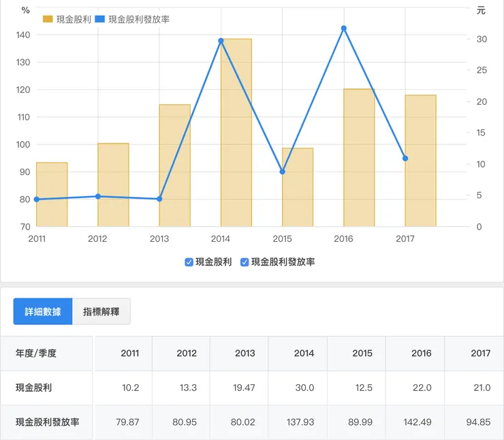Click the 2017 payout ratio data point
The image size is (504, 440).
(405, 159)
